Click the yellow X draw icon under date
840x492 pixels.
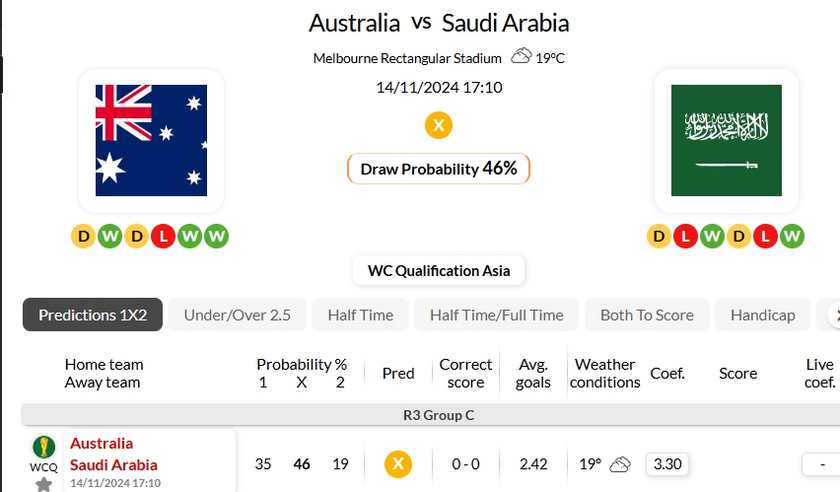coord(438,125)
